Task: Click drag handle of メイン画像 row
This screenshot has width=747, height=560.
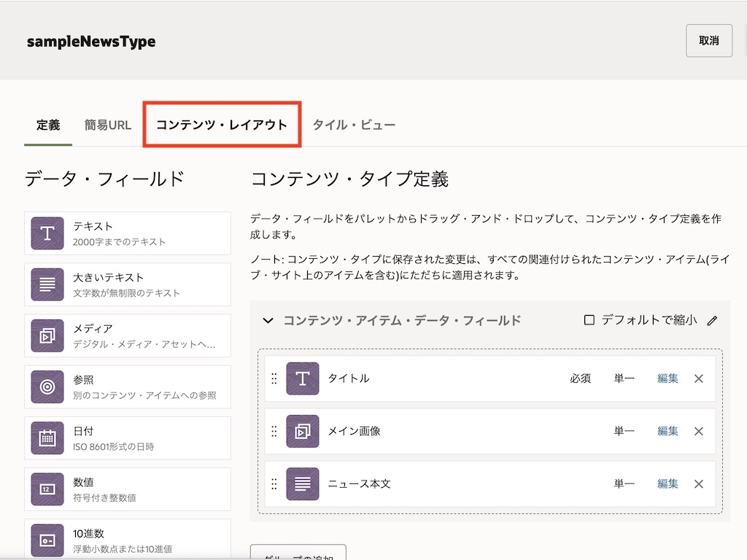Action: tap(274, 431)
